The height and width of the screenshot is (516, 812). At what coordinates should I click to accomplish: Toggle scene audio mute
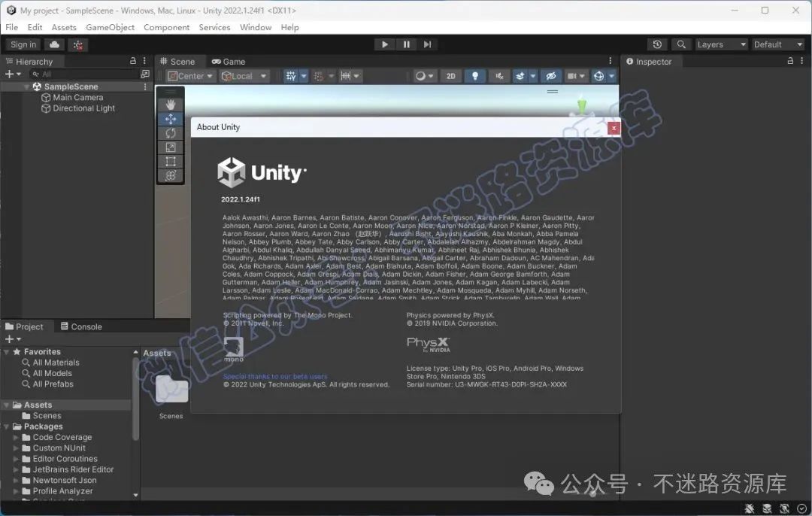coord(499,76)
